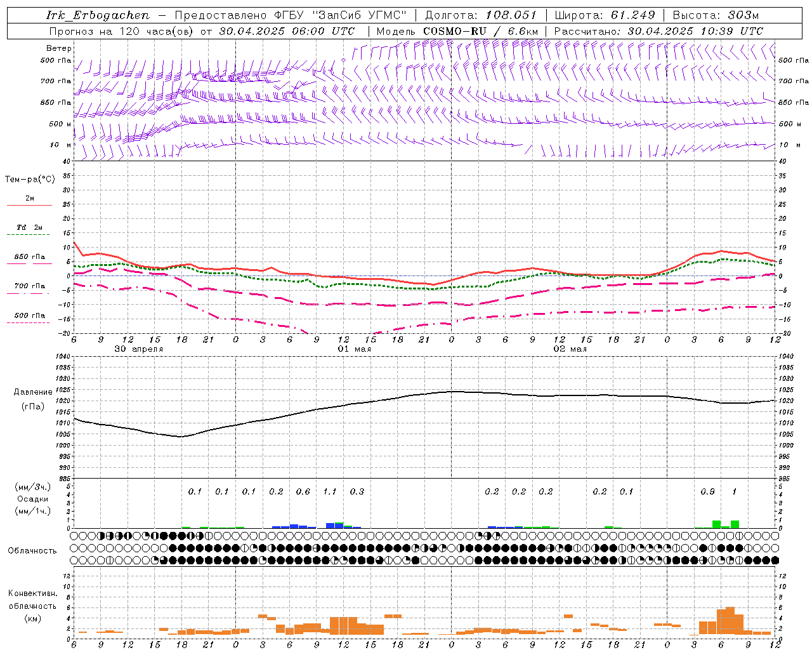Click the forecast start time '30.04.2025 06:00 UTC'
Viewport: 812px width, 650px height.
coord(287,31)
